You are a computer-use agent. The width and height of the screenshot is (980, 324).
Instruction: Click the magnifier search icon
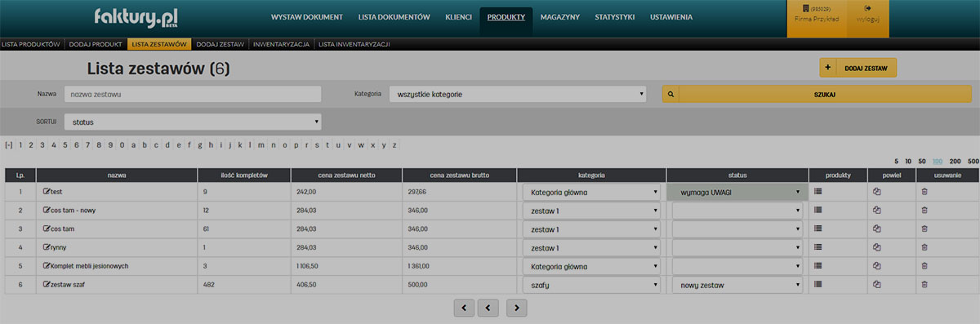click(x=670, y=94)
